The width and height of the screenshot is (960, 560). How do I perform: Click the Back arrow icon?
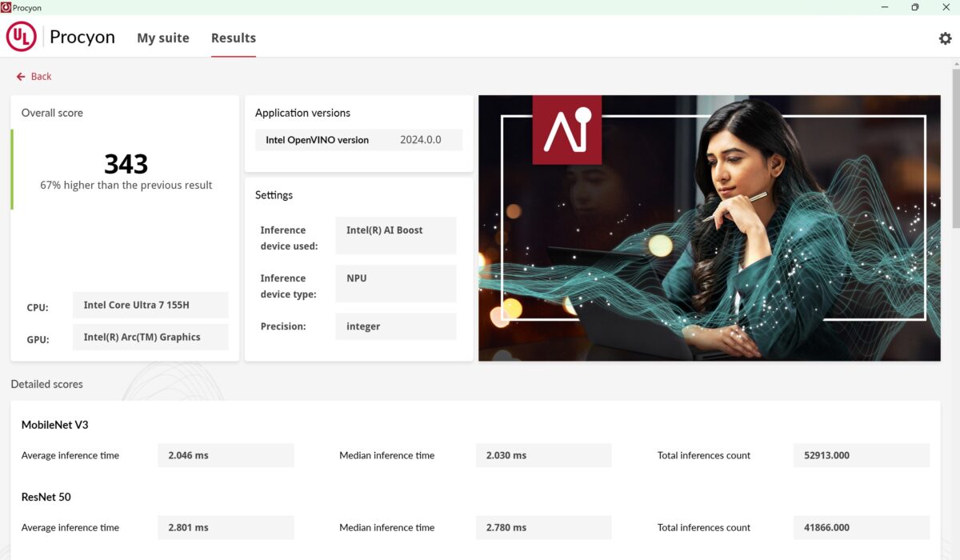pos(21,77)
